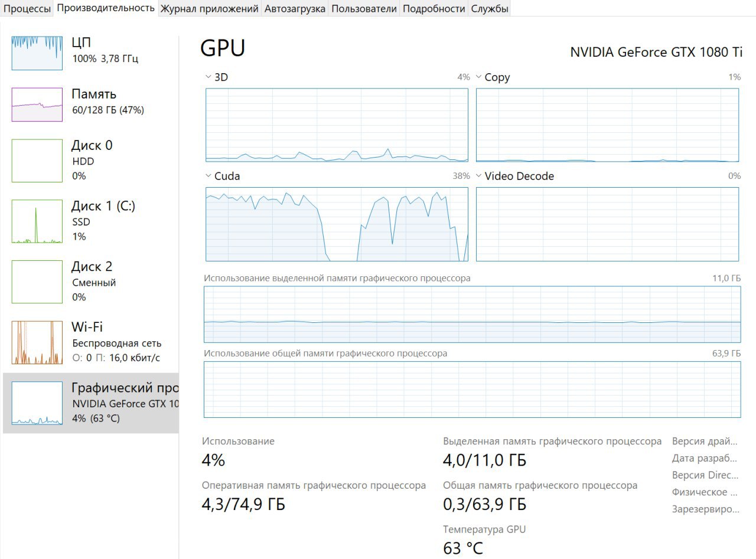Select the Wi-Fi network thumbnail graph
The image size is (756, 559).
[x=37, y=342]
